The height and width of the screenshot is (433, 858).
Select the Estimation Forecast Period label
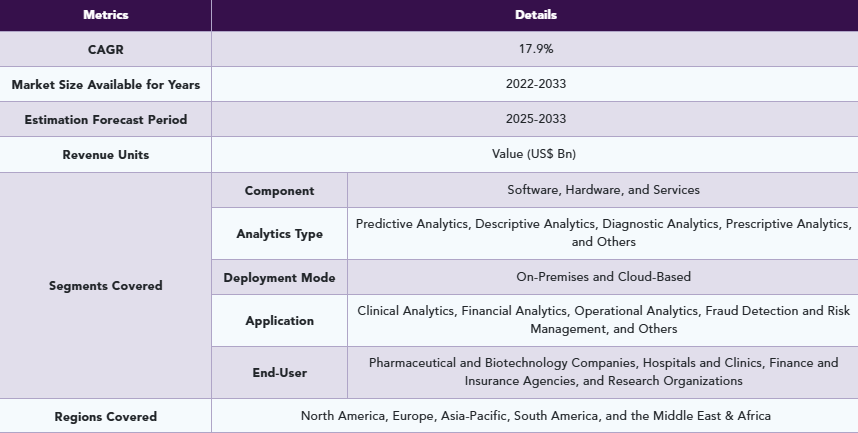105,120
